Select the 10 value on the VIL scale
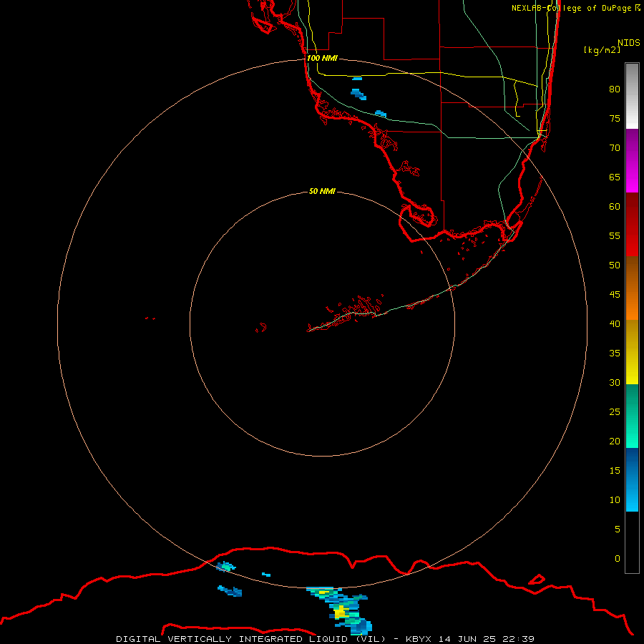644x644 pixels. tap(615, 500)
